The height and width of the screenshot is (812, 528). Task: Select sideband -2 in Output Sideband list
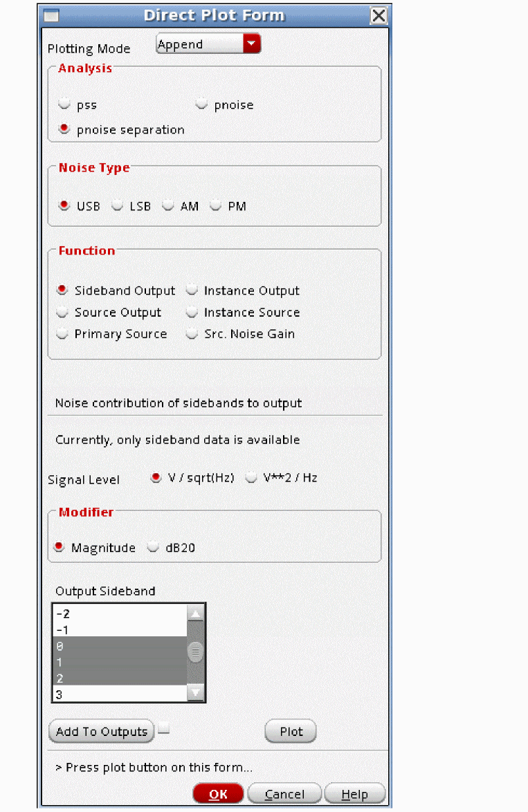pyautogui.click(x=120, y=613)
